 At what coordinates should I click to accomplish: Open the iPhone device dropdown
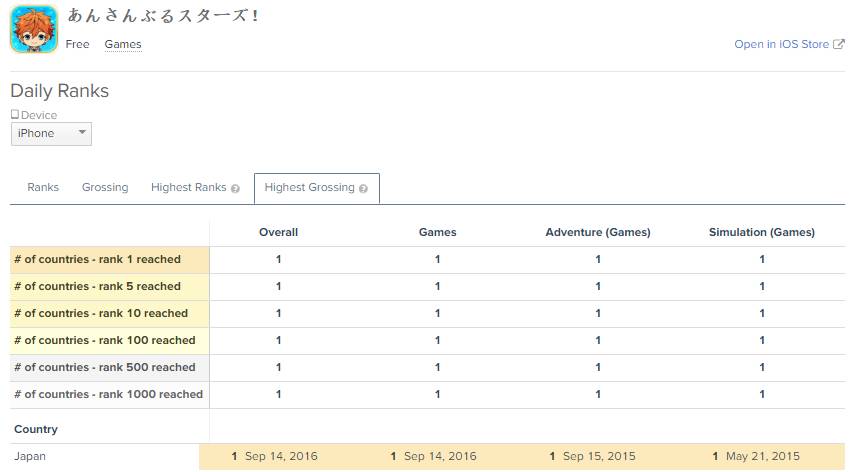51,133
